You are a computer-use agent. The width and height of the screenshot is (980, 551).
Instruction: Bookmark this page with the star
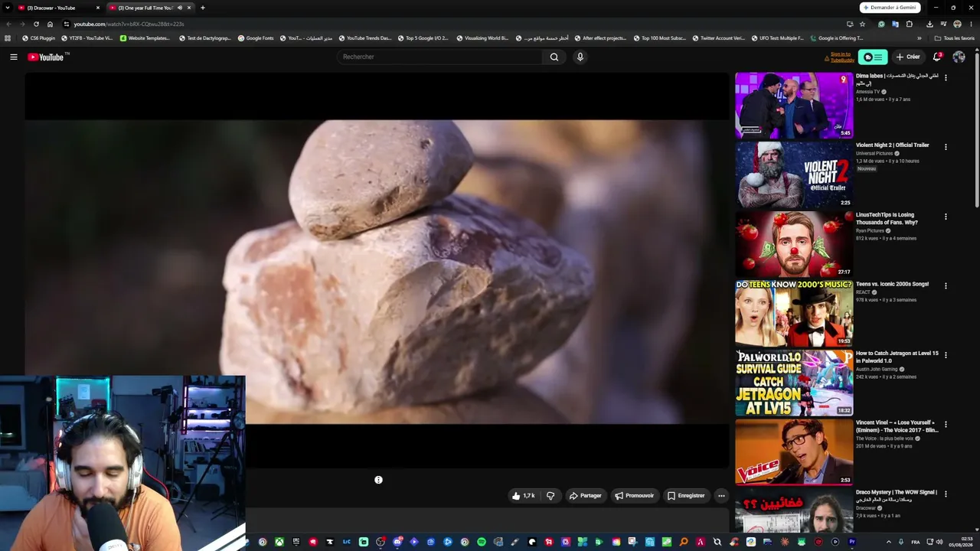pyautogui.click(x=862, y=24)
